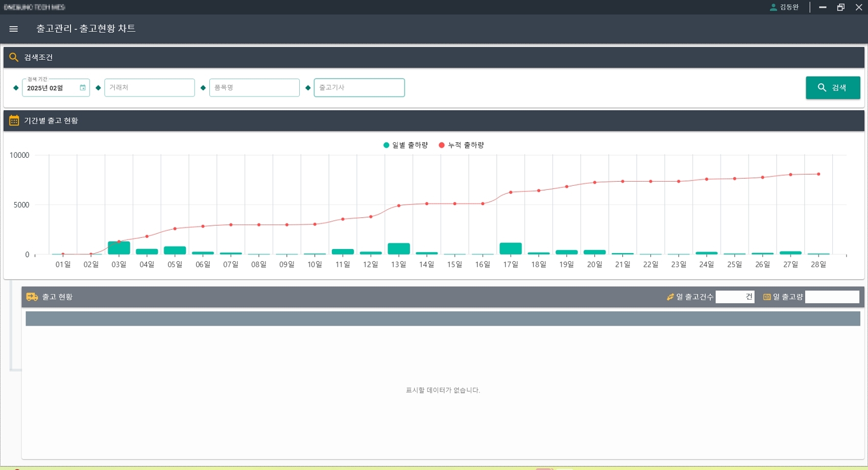This screenshot has height=470, width=868.
Task: Open the hamburger navigation menu
Action: (14, 29)
